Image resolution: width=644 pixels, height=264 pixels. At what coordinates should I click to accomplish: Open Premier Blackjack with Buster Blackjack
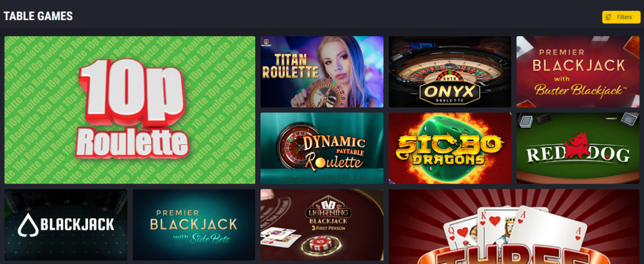click(x=578, y=72)
